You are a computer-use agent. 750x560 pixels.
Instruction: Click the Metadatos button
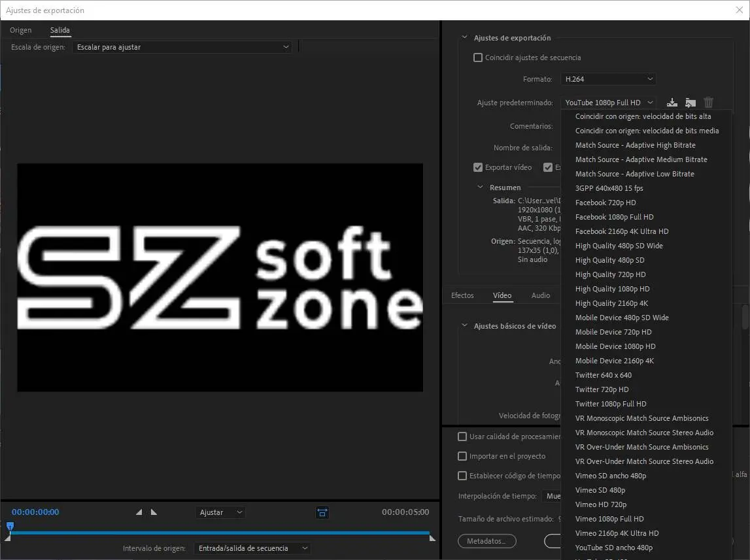coord(487,541)
